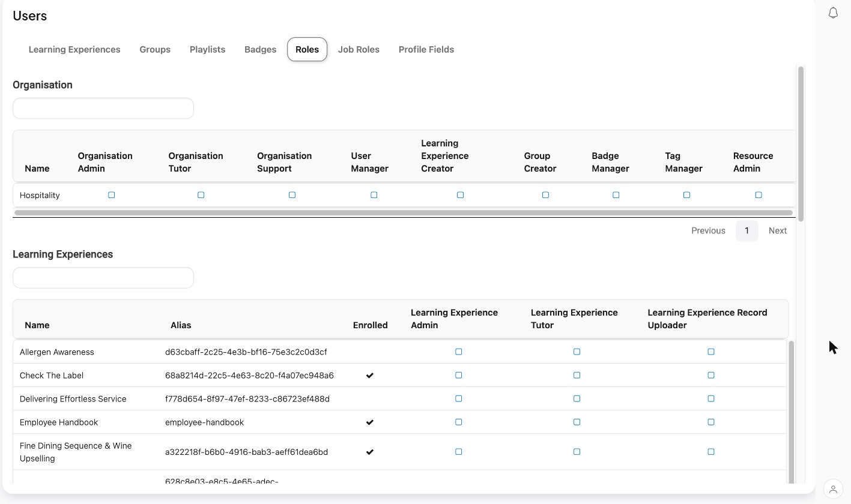Switch to the Learning Experiences tab
The image size is (851, 504).
pos(74,49)
